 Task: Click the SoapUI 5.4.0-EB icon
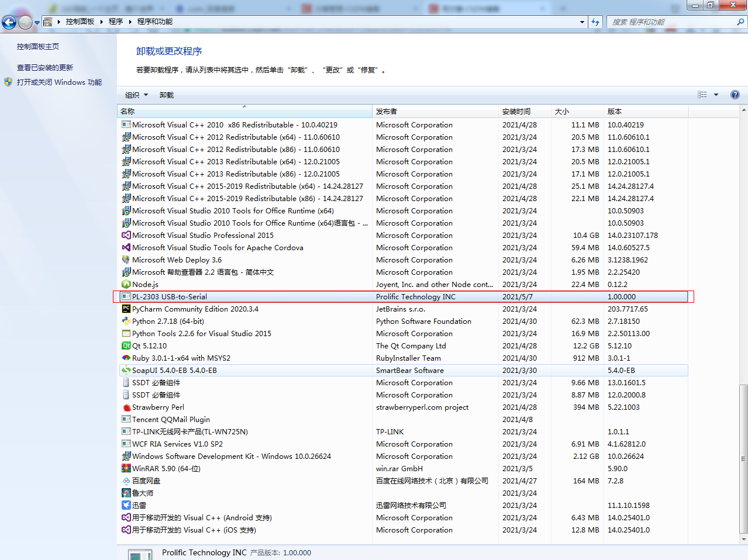[126, 370]
